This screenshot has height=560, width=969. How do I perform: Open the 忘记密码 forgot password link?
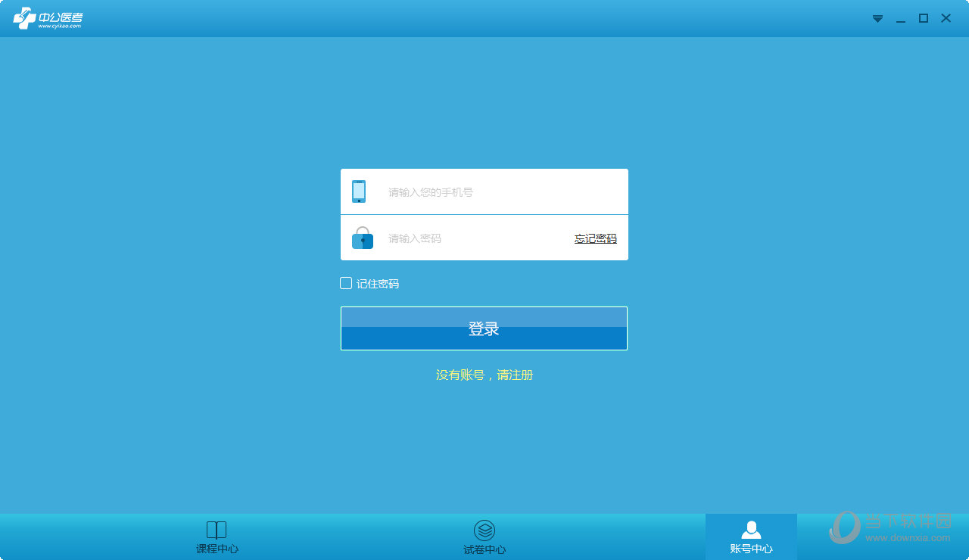click(x=596, y=238)
